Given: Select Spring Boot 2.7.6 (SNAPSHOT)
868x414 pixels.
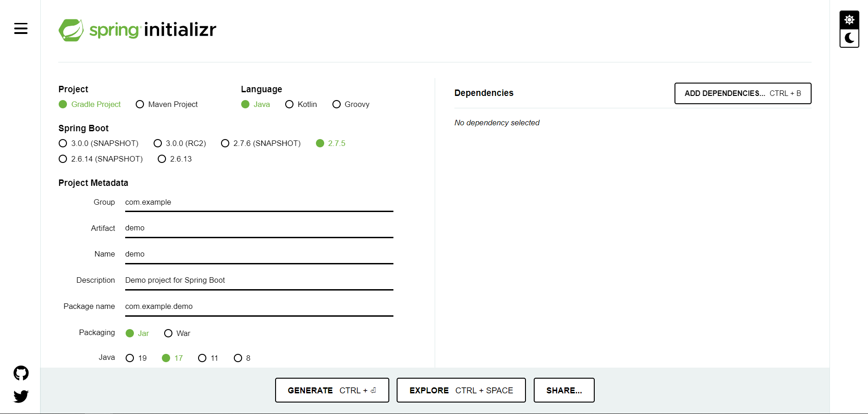Looking at the screenshot, I should (261, 143).
